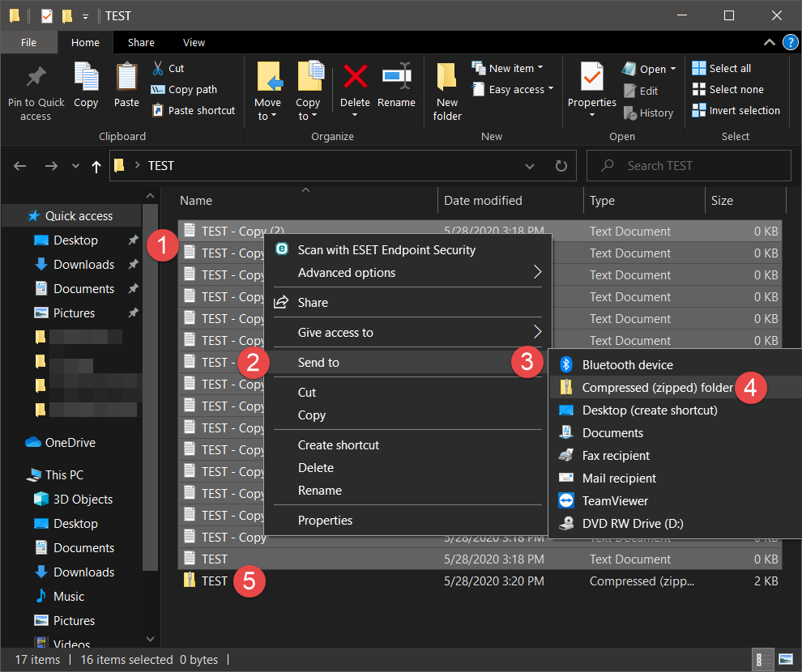The width and height of the screenshot is (802, 672).
Task: Click the Help question mark icon
Action: [790, 42]
